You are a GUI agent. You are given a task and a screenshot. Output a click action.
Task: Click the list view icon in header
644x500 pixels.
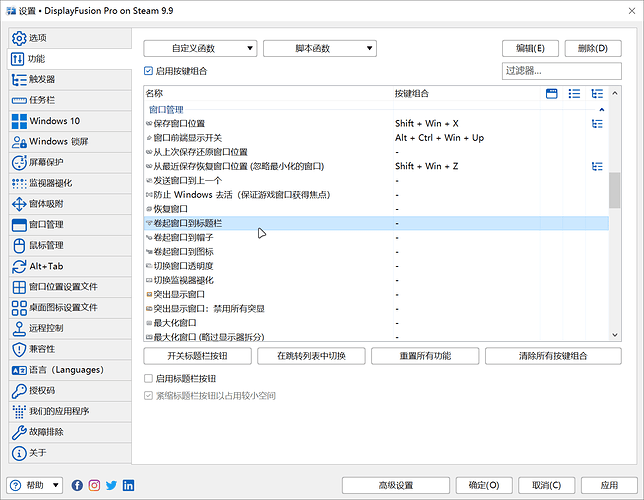[x=574, y=94]
